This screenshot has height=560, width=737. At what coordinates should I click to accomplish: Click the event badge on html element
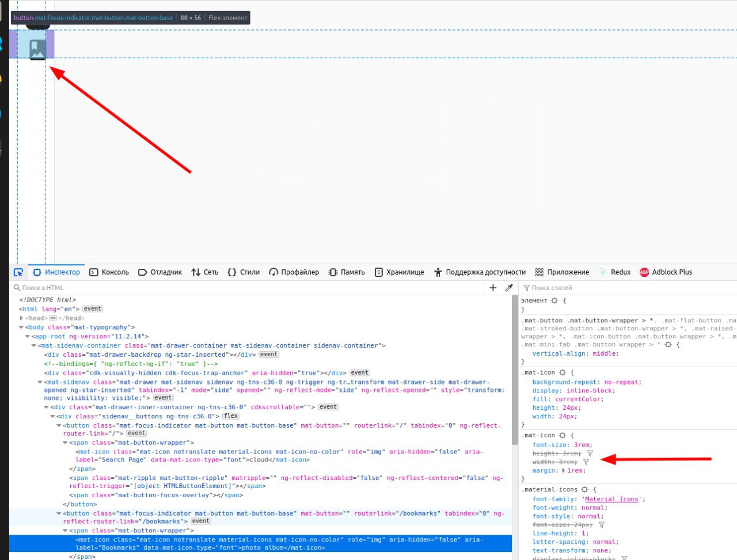point(92,309)
